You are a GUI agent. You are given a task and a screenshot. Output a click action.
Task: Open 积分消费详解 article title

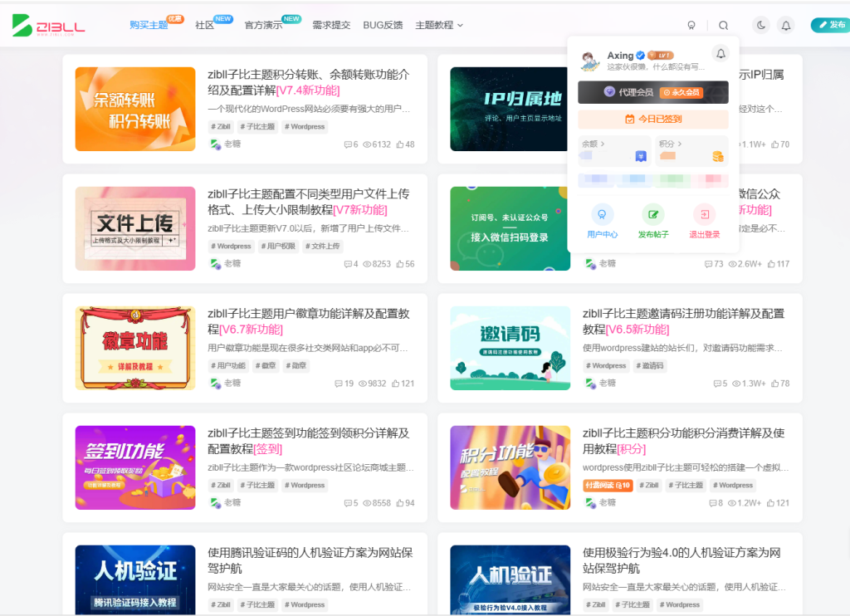pos(684,441)
